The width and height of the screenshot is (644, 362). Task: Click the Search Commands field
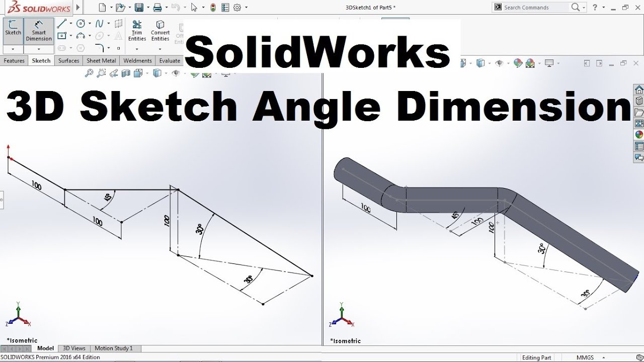(x=536, y=8)
